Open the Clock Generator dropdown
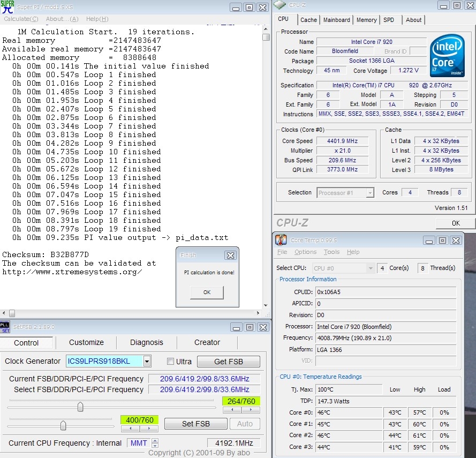Image resolution: width=476 pixels, height=458 pixels. click(147, 362)
